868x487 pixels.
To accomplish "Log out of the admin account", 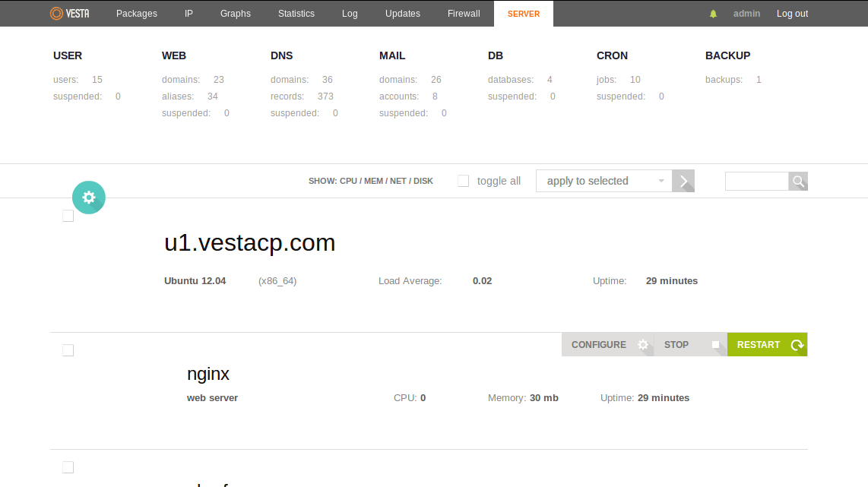I will [x=792, y=14].
